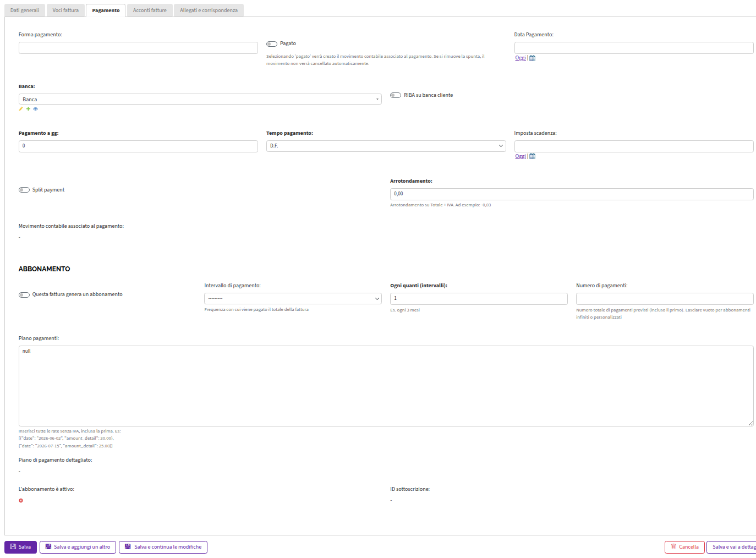Click Oggi link under Data Pagamento
This screenshot has height=558, width=756.
[521, 58]
